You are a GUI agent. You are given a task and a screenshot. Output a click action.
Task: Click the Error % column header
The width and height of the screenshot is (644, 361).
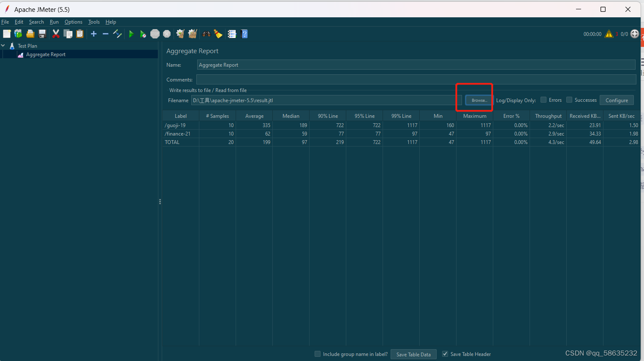click(x=511, y=116)
